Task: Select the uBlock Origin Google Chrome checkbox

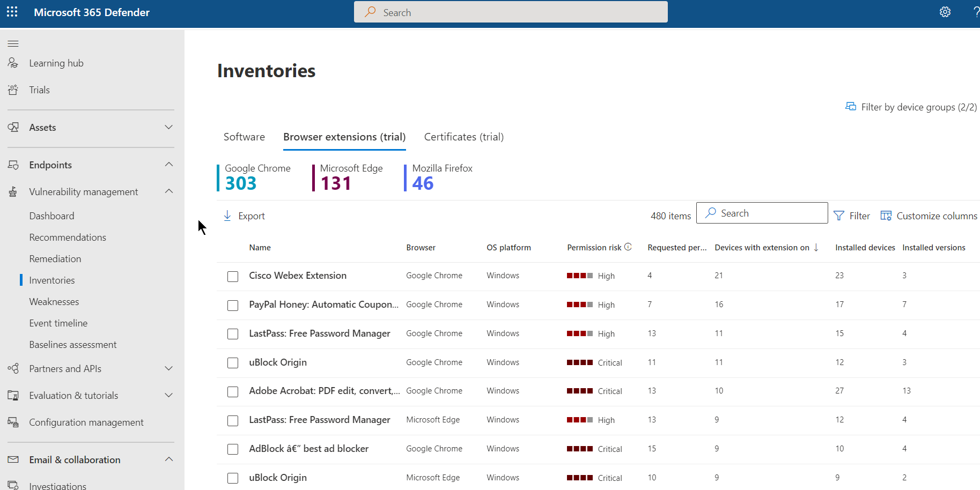Action: pos(233,363)
